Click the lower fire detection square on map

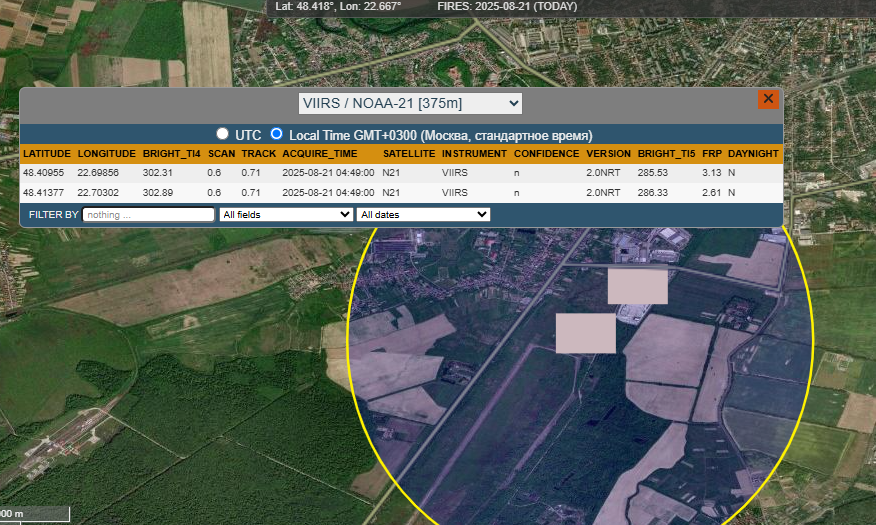pos(585,333)
